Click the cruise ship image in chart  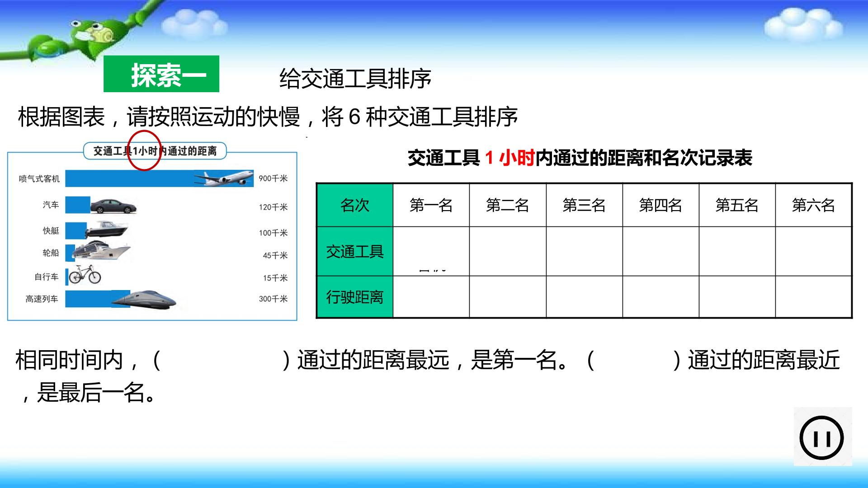pyautogui.click(x=101, y=251)
